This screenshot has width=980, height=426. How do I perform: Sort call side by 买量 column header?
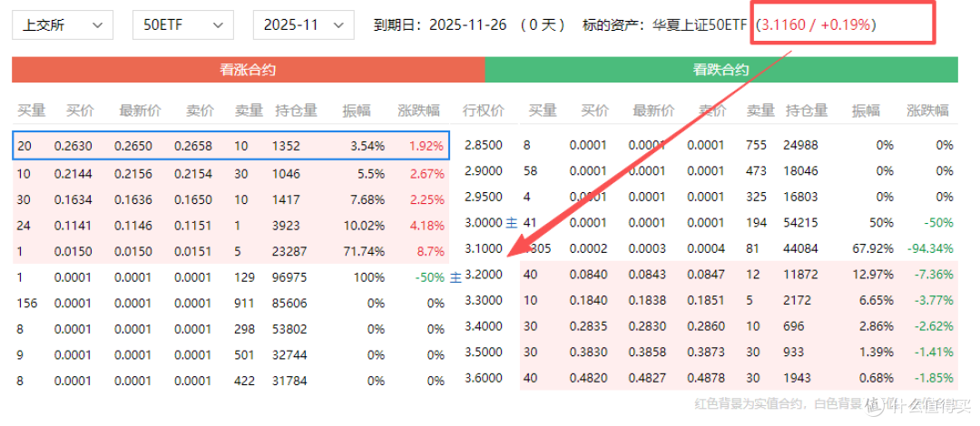31,111
